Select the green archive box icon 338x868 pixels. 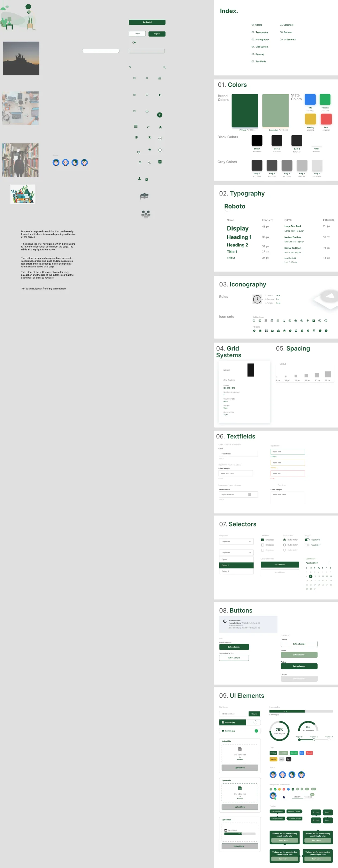click(160, 162)
